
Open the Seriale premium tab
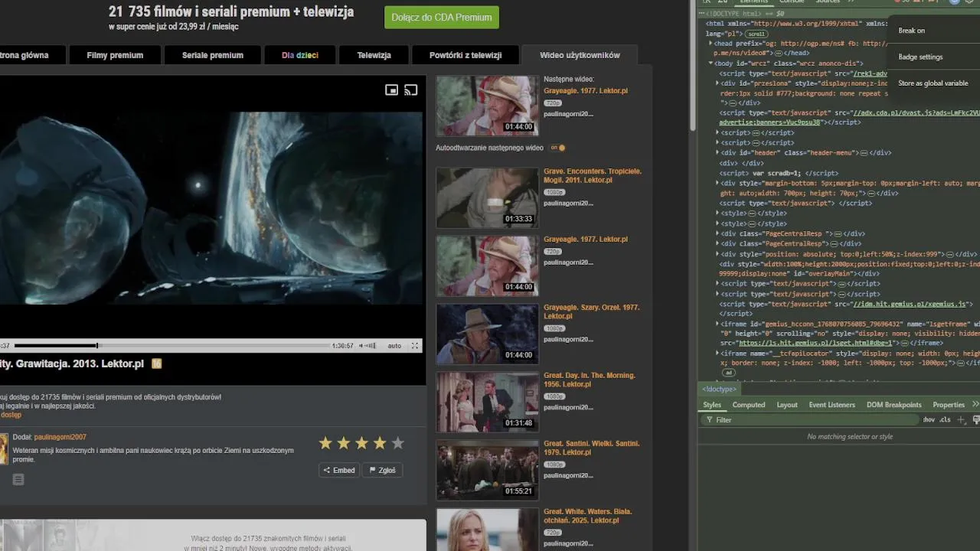point(213,55)
